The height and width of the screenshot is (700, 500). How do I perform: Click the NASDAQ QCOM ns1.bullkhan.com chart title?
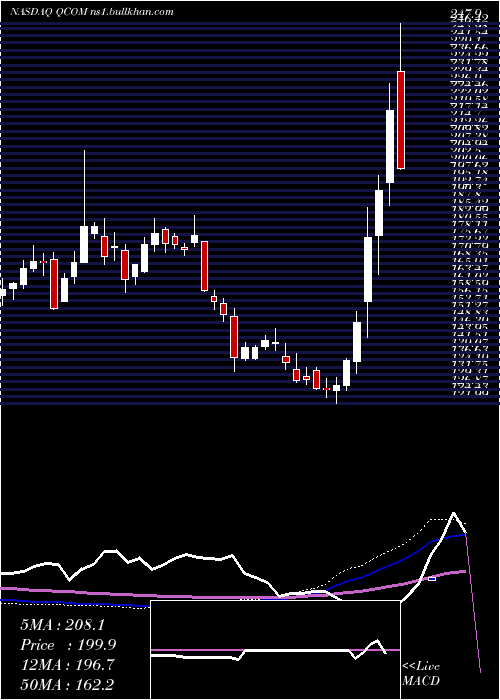(x=92, y=12)
